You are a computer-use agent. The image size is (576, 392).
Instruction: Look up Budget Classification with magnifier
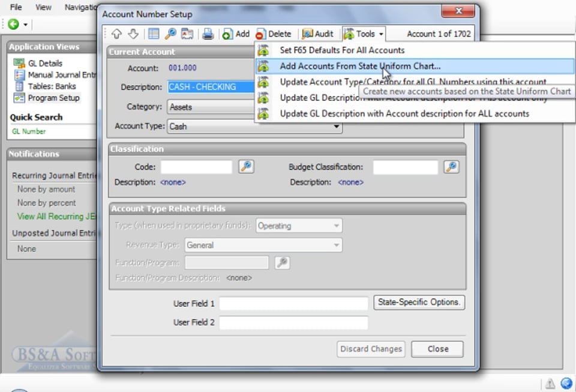click(451, 167)
